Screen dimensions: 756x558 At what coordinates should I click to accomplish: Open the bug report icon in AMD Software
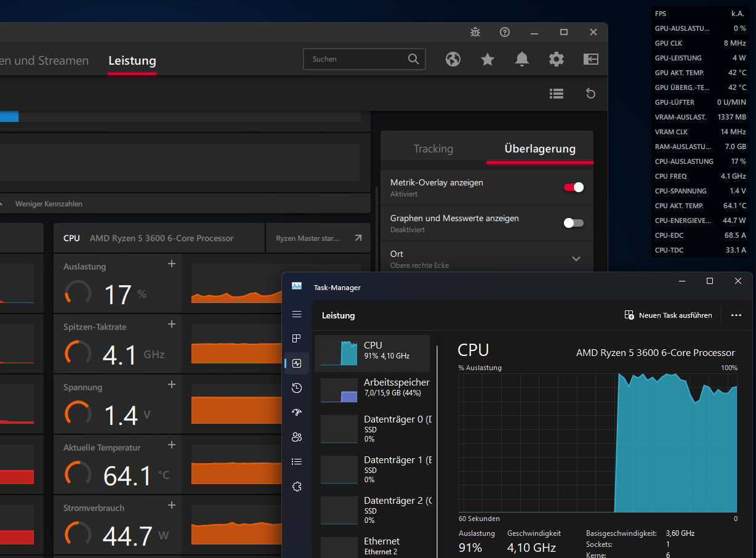475,32
